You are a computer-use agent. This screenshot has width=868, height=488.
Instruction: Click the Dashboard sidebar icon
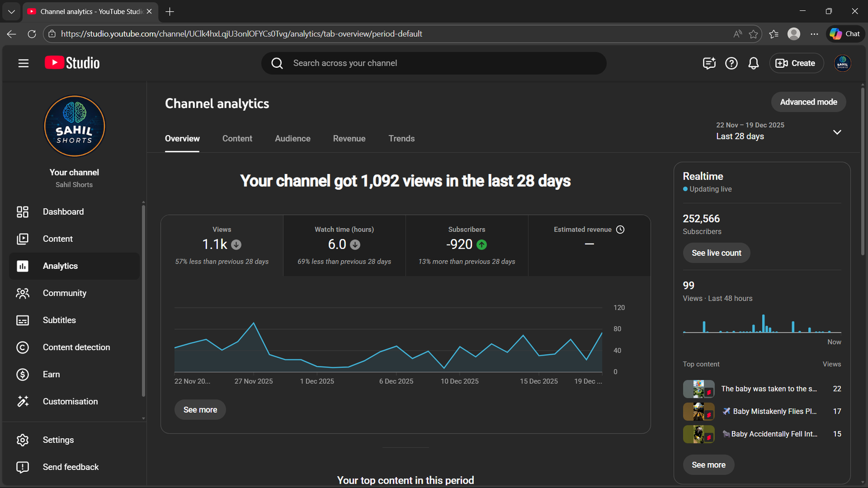(22, 212)
